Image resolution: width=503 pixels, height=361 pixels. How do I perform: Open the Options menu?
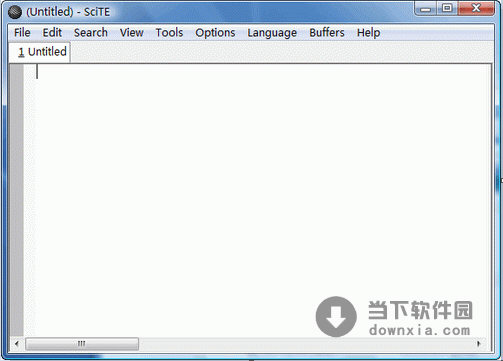pos(215,33)
